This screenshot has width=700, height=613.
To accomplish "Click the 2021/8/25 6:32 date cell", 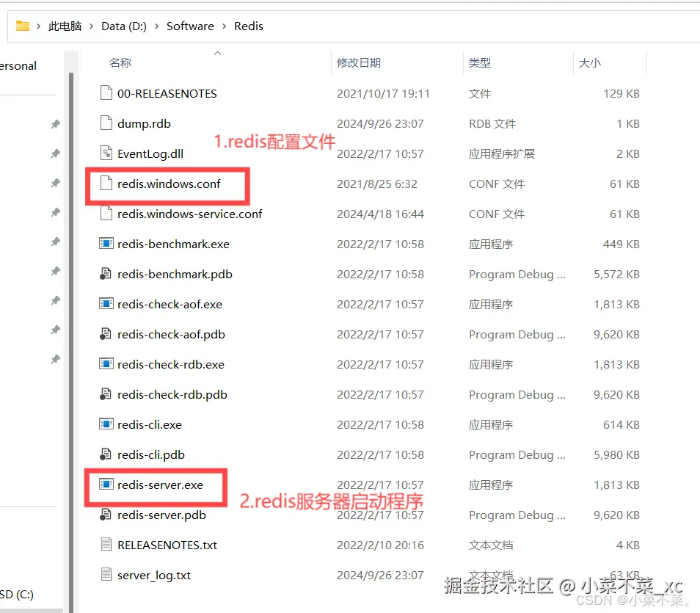I will [377, 184].
